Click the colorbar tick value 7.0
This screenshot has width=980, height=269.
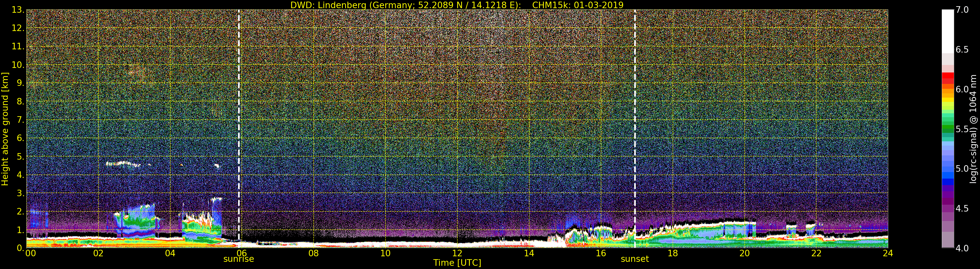(x=962, y=10)
